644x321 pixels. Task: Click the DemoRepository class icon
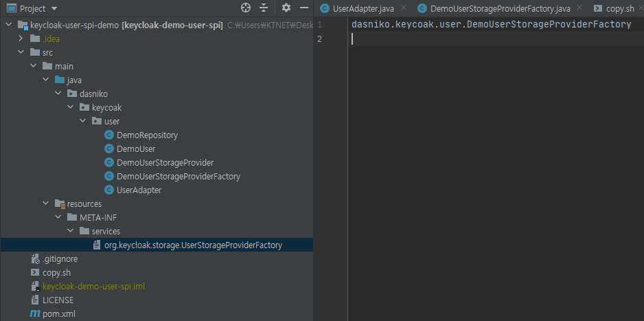click(x=109, y=135)
